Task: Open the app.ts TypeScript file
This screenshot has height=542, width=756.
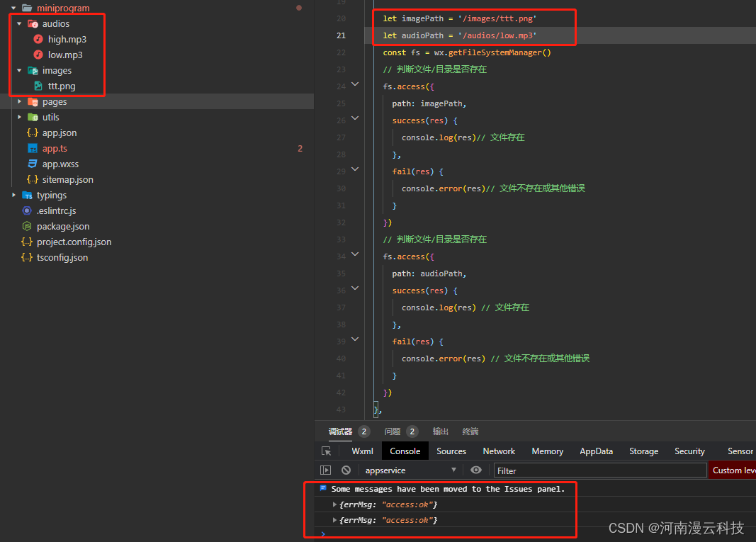Action: pyautogui.click(x=55, y=149)
